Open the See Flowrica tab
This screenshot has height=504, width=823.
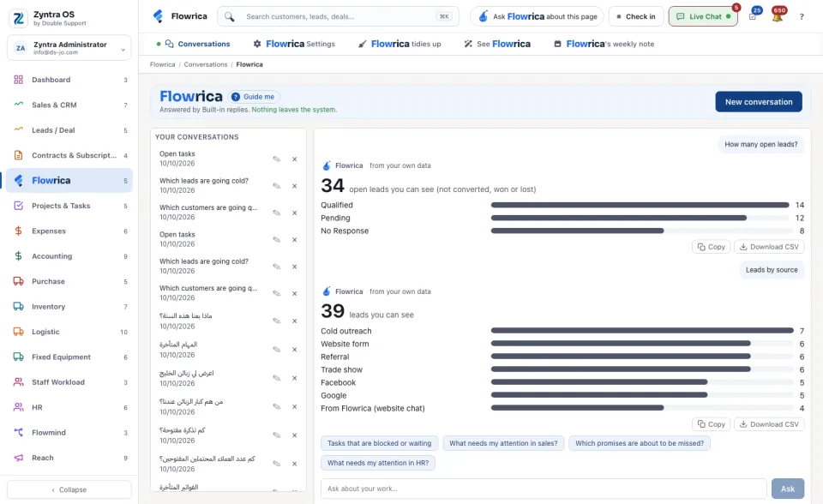pos(497,44)
